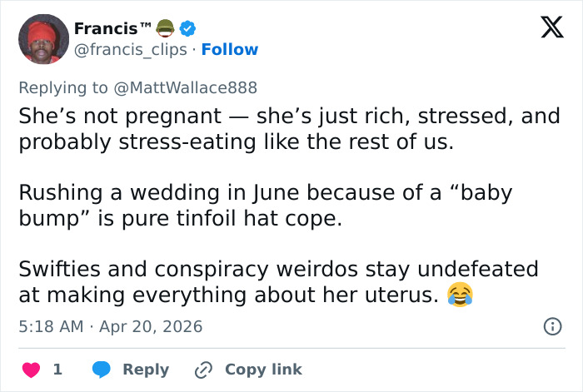Image resolution: width=583 pixels, height=392 pixels.
Task: Click the blue reply speech bubble icon
Action: coord(102,369)
